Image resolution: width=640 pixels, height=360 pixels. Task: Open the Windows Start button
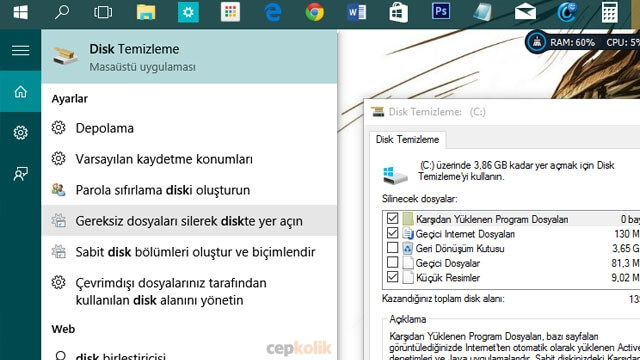[20, 12]
